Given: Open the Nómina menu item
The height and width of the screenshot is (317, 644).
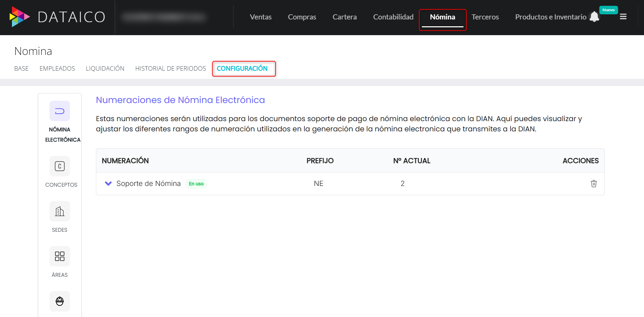Looking at the screenshot, I should 443,16.
